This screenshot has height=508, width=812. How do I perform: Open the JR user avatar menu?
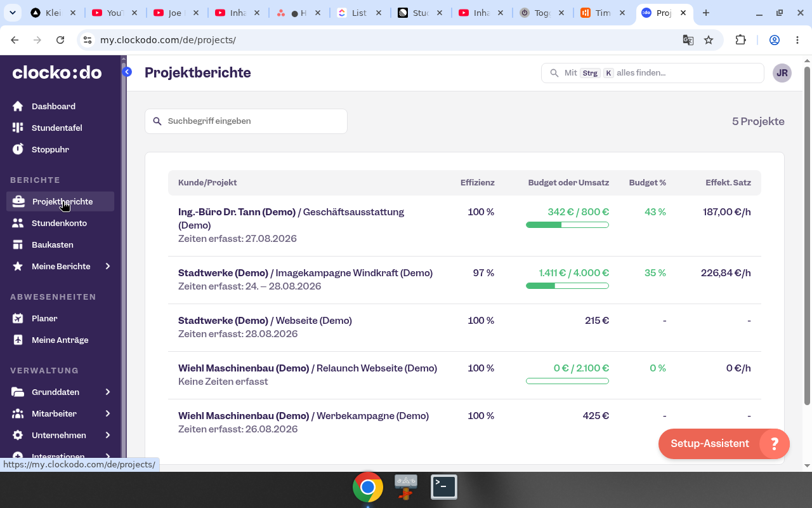point(782,73)
